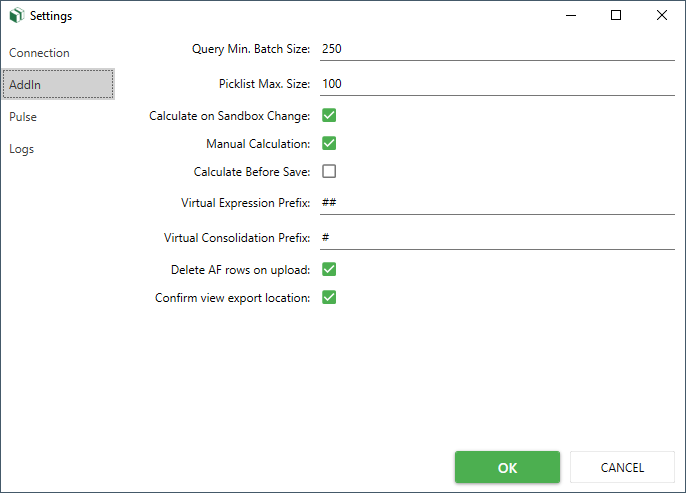Click the Virtual Expression Prefix field
This screenshot has width=686, height=493.
click(497, 203)
